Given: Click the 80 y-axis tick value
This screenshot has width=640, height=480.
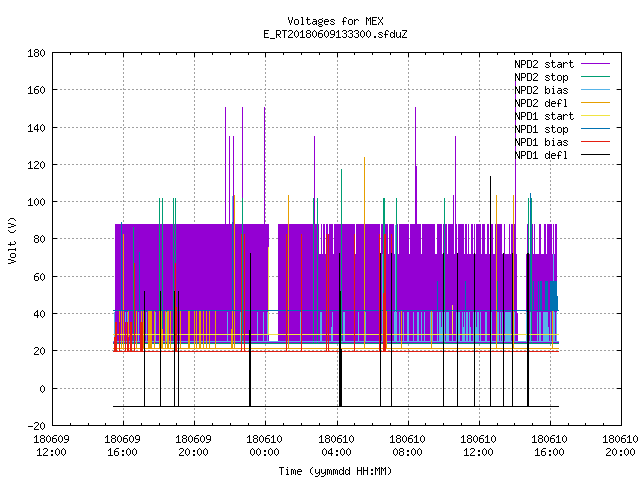Looking at the screenshot, I should point(39,239).
